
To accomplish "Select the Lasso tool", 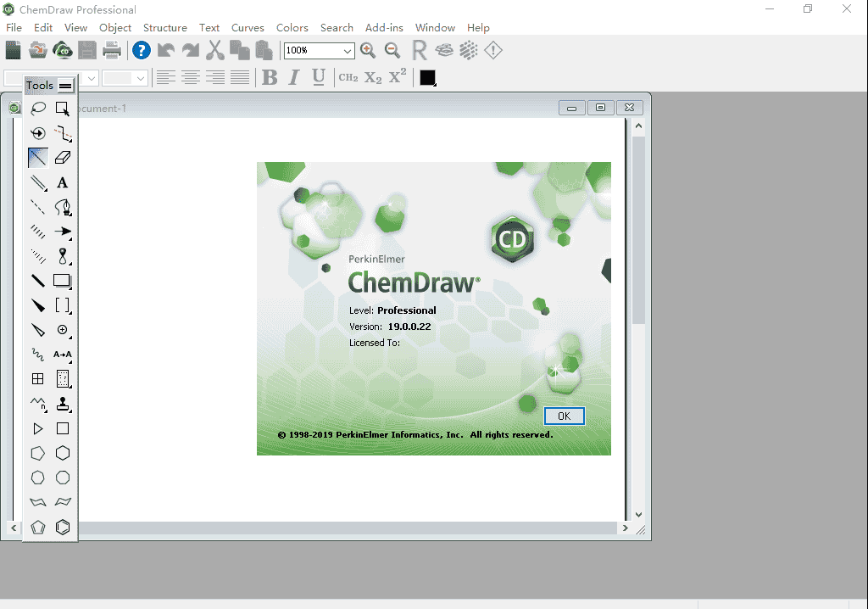I will click(x=38, y=109).
